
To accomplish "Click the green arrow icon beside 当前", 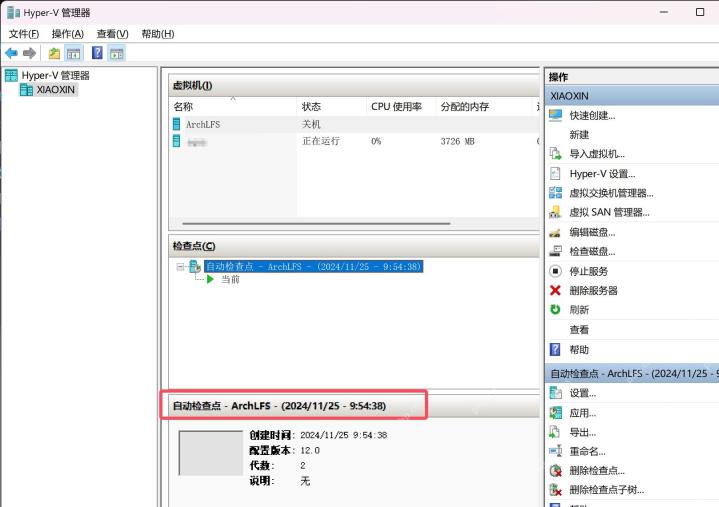I will point(210,279).
